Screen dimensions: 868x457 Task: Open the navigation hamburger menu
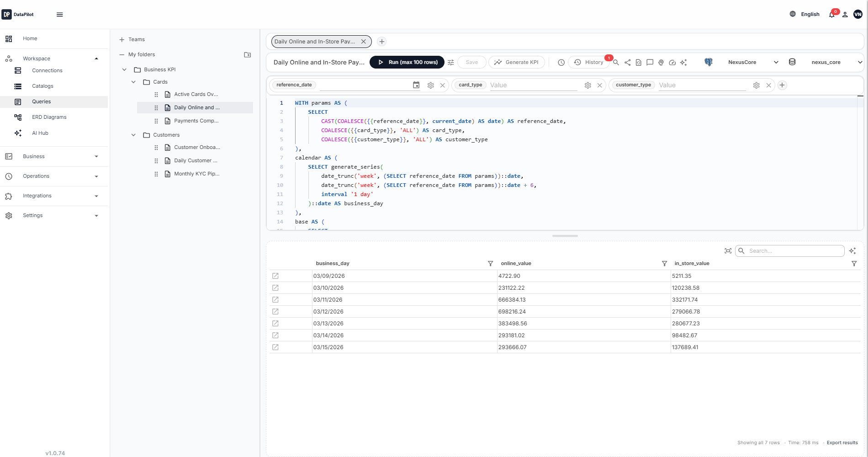point(59,14)
